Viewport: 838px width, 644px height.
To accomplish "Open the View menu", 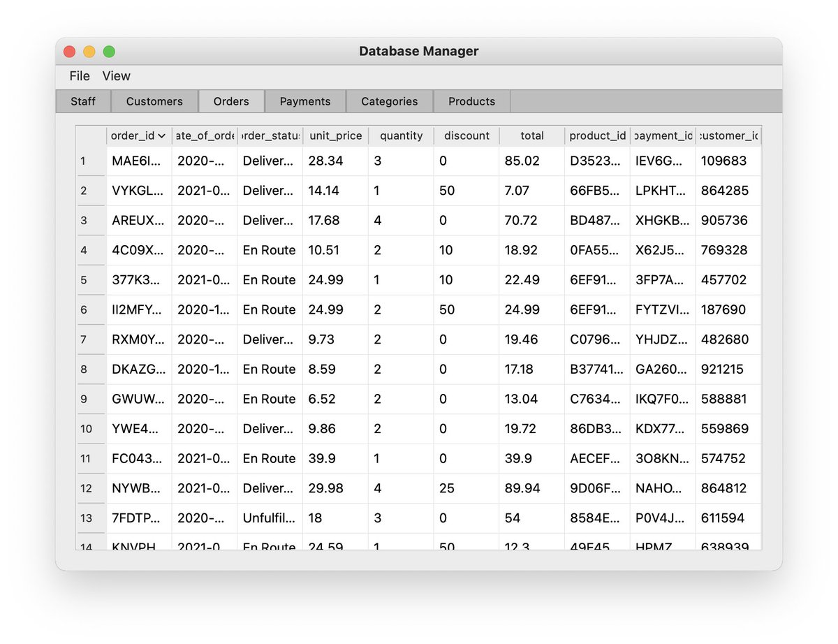I will pos(117,76).
